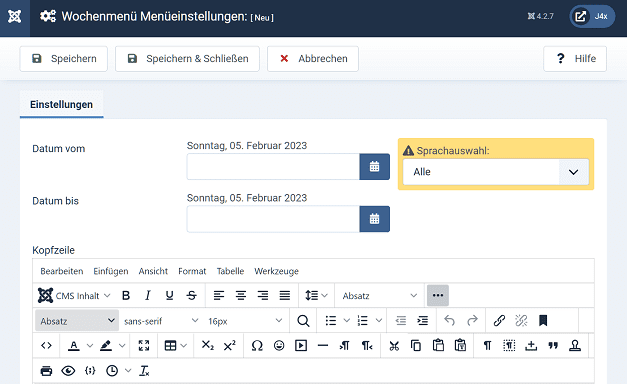This screenshot has height=384, width=627.
Task: Insert media play icon
Action: (301, 346)
